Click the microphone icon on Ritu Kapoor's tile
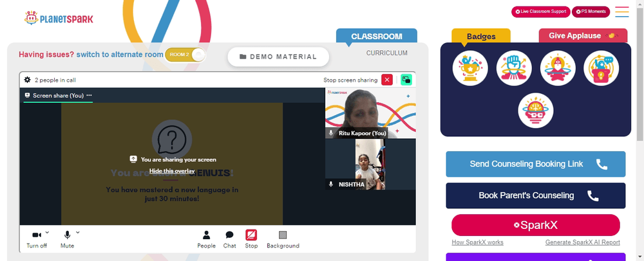Image resolution: width=644 pixels, height=261 pixels. pyautogui.click(x=331, y=133)
